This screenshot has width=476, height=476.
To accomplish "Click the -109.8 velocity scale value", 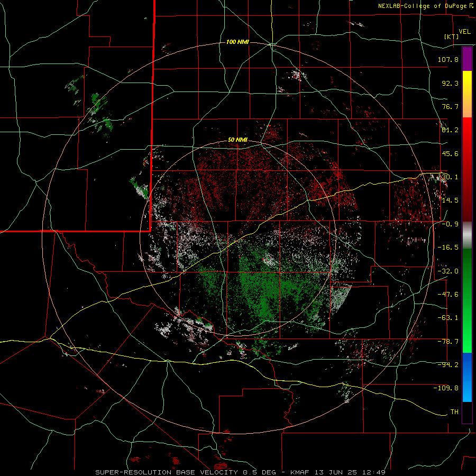I will pos(446,388).
